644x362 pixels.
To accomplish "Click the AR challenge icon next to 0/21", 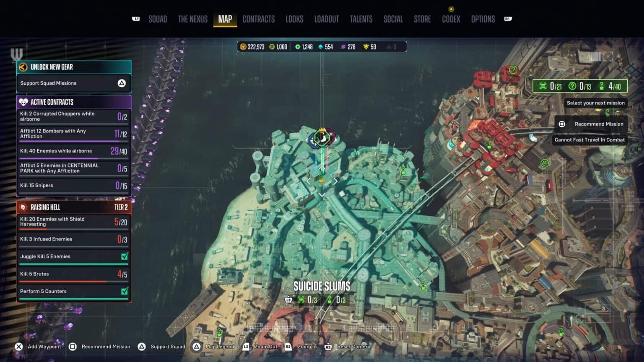I will point(543,86).
